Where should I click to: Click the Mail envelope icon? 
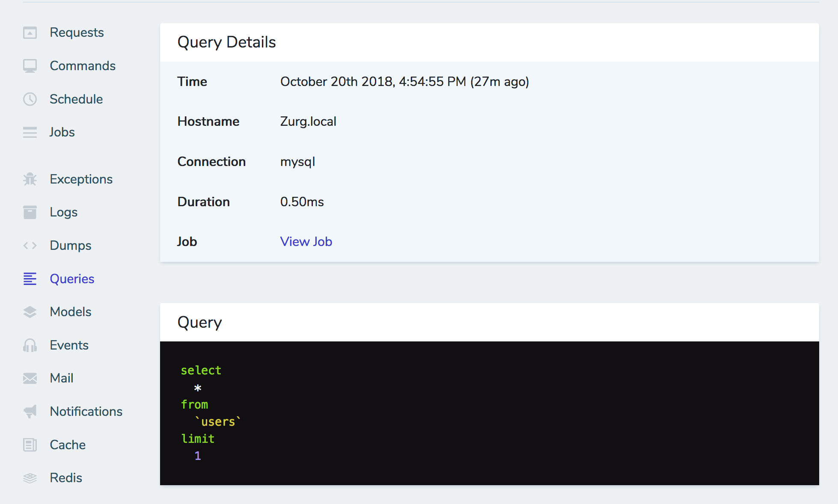30,378
